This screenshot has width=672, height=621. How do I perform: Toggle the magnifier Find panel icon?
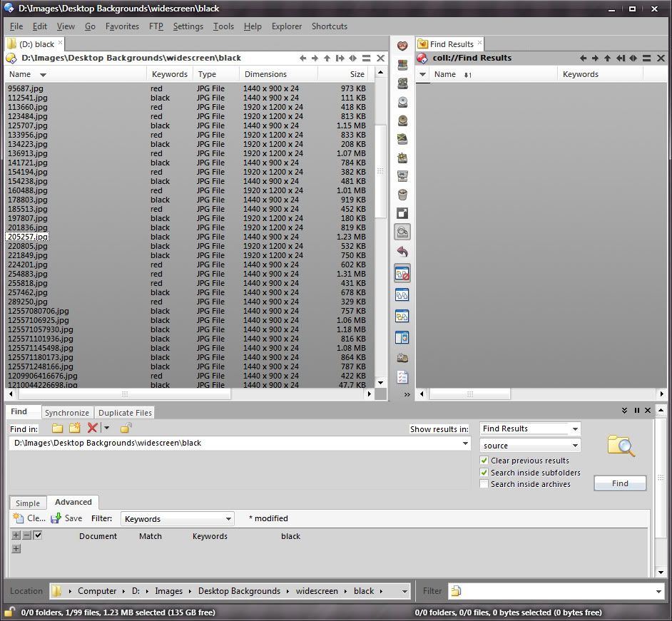[402, 232]
